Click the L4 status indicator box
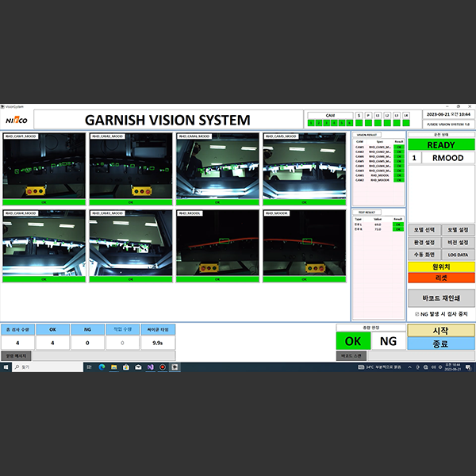Viewport: 476px width, 476px height. point(406,116)
